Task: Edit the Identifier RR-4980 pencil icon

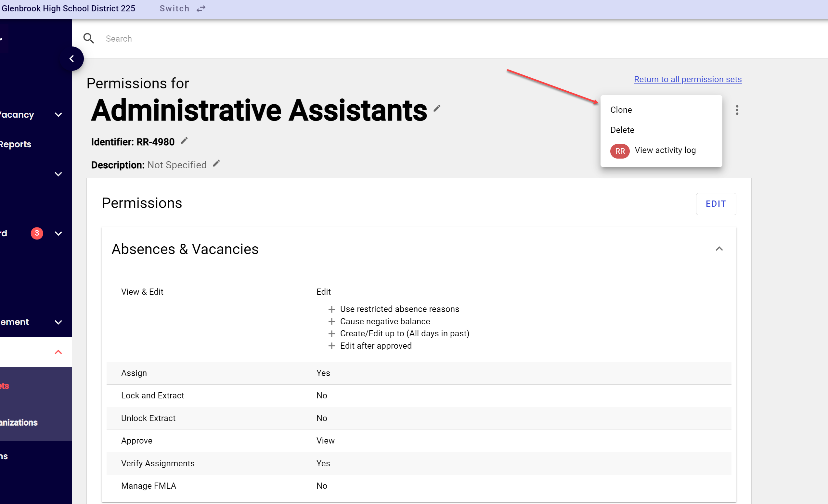Action: [x=184, y=140]
